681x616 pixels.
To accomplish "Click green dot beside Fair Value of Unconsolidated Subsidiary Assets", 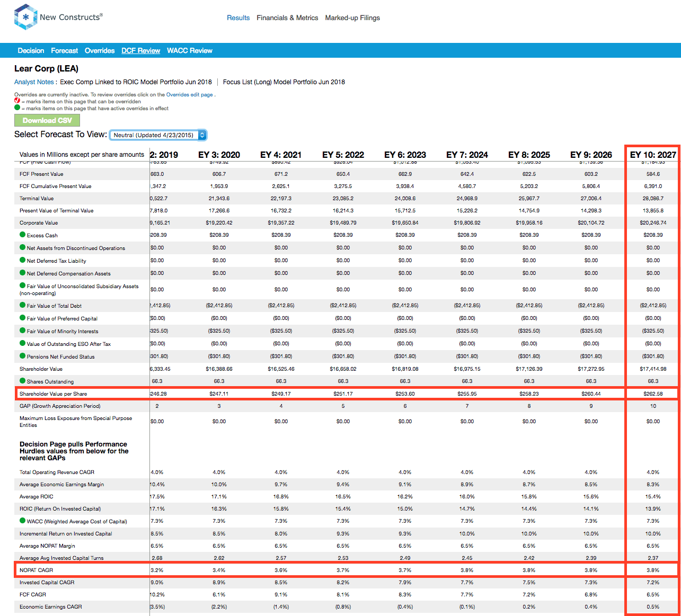I will point(22,285).
